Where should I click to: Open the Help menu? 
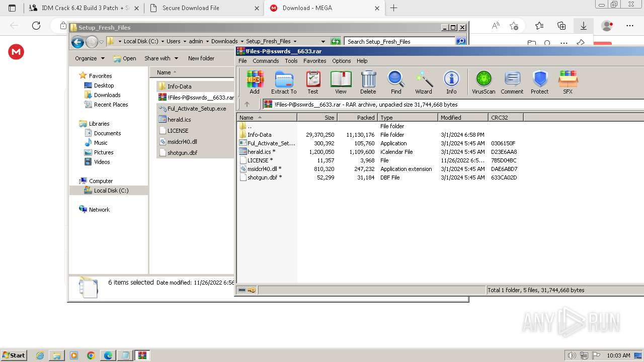click(362, 61)
